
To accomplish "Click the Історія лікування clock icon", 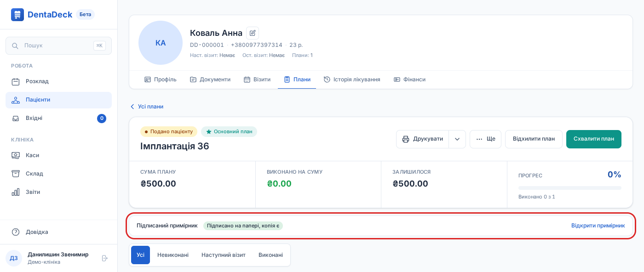I will [327, 79].
